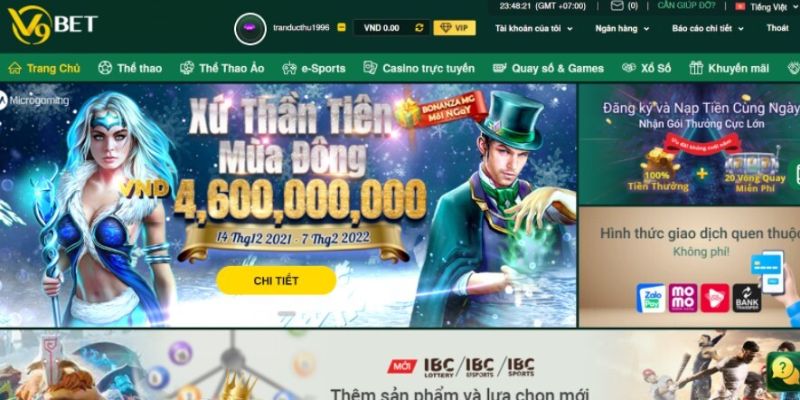Click the CẦN GIÚP ĐỠ? help link

[686, 6]
